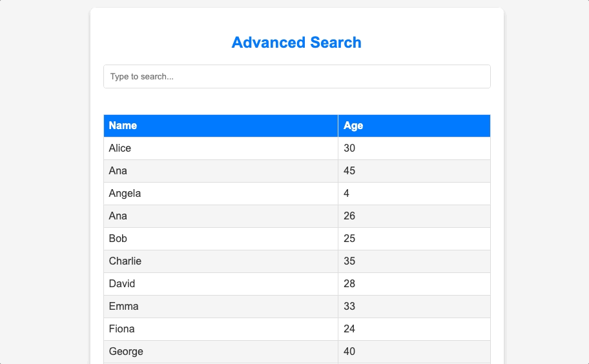The width and height of the screenshot is (589, 364).
Task: Click the Ana row with age 26
Action: tap(297, 216)
